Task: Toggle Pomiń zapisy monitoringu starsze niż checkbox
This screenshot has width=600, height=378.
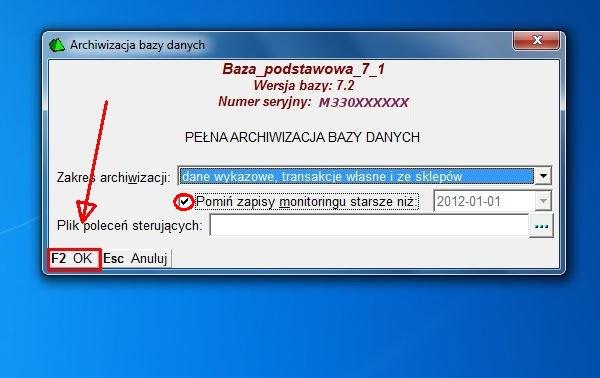Action: point(184,202)
